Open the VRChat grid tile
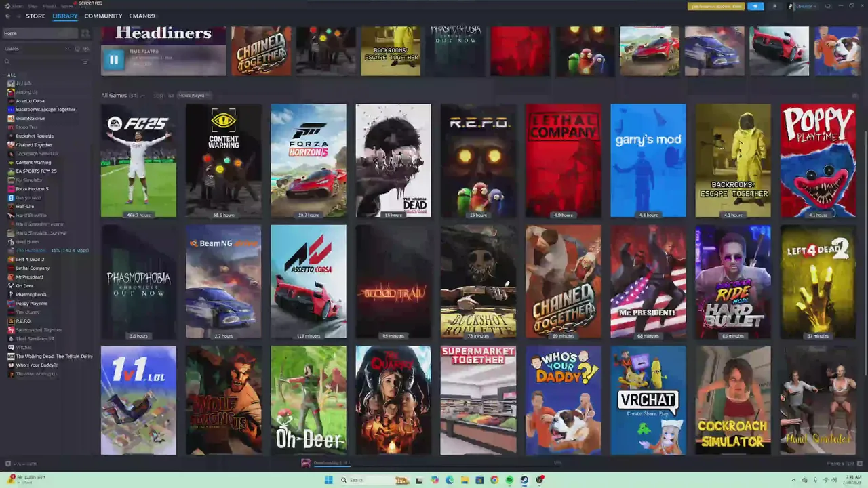 click(648, 401)
